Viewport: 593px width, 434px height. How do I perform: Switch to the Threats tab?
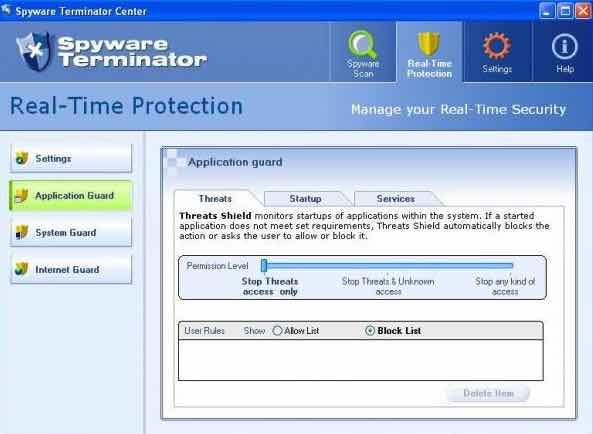pyautogui.click(x=215, y=198)
